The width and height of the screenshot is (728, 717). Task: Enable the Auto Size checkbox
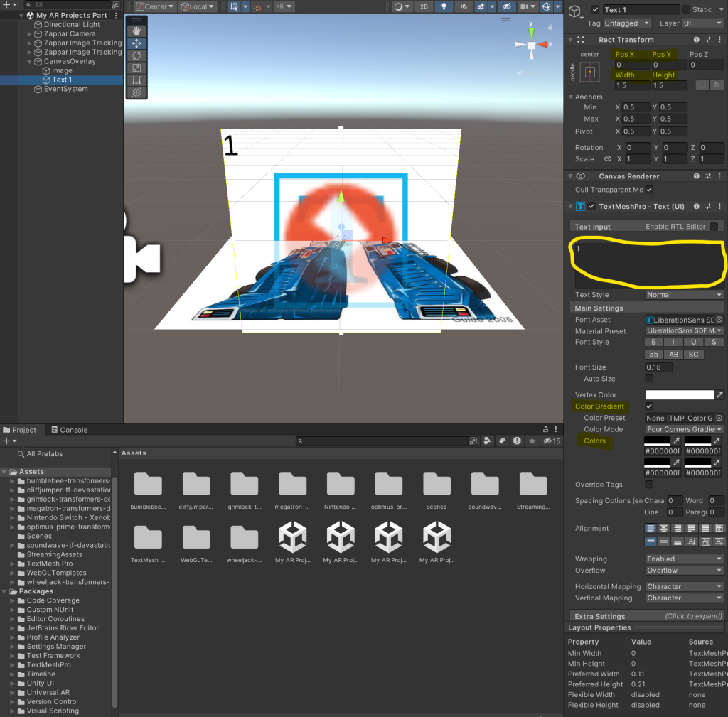pyautogui.click(x=649, y=379)
